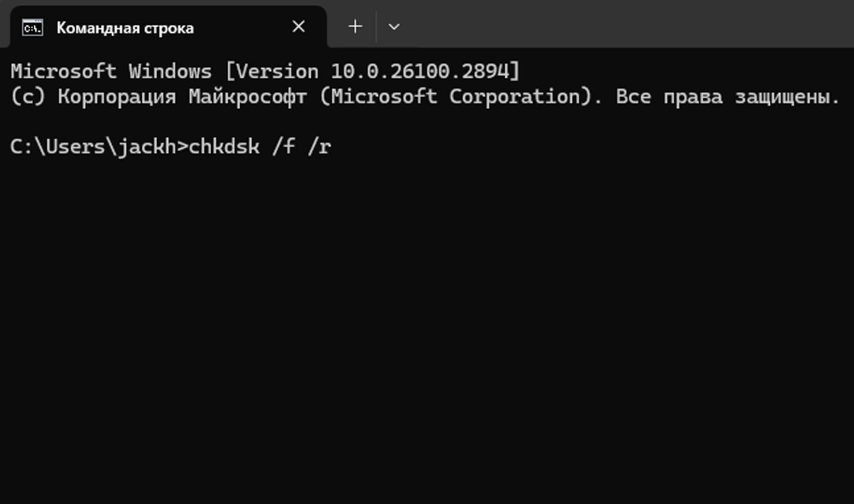Image resolution: width=854 pixels, height=504 pixels.
Task: Click the Корпорация Майкрософт copyright text
Action: 182,96
